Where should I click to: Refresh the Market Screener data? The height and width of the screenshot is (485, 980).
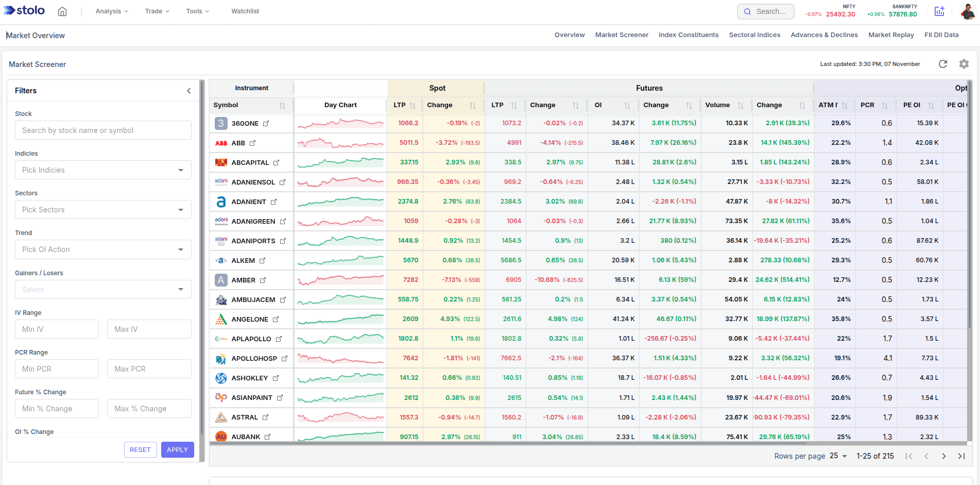pyautogui.click(x=943, y=64)
